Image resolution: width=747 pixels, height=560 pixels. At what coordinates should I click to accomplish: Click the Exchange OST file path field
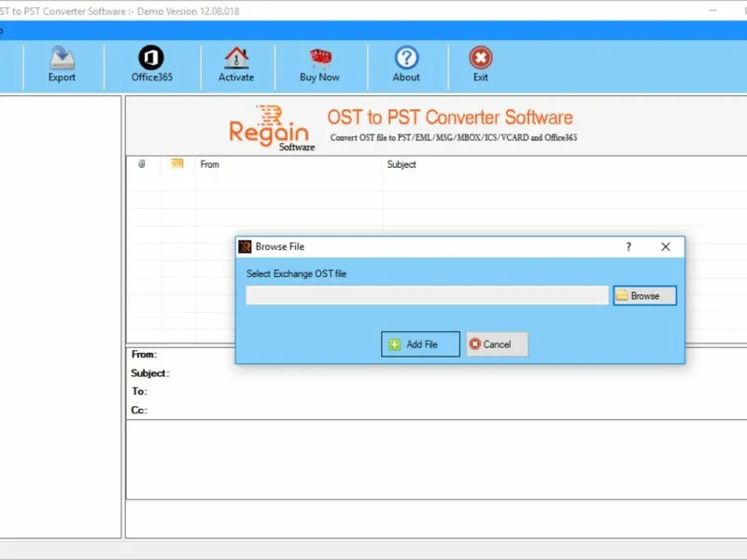point(427,296)
